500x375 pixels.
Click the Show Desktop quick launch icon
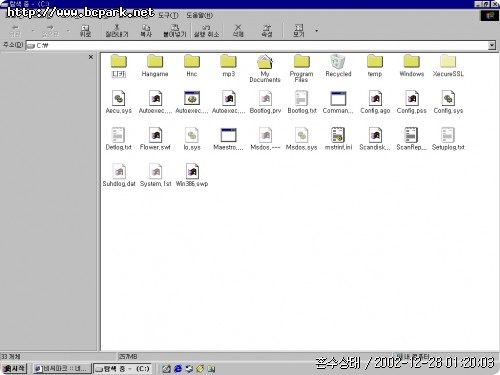coord(166,369)
